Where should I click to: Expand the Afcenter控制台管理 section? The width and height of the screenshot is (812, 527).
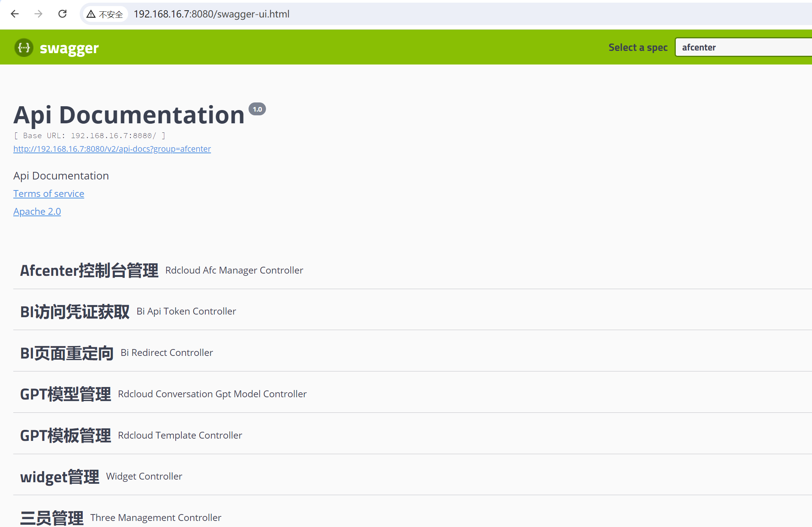(x=89, y=271)
